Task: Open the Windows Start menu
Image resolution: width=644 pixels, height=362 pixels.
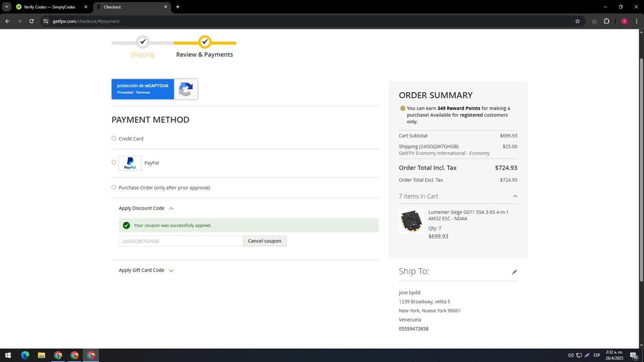Action: [8, 356]
